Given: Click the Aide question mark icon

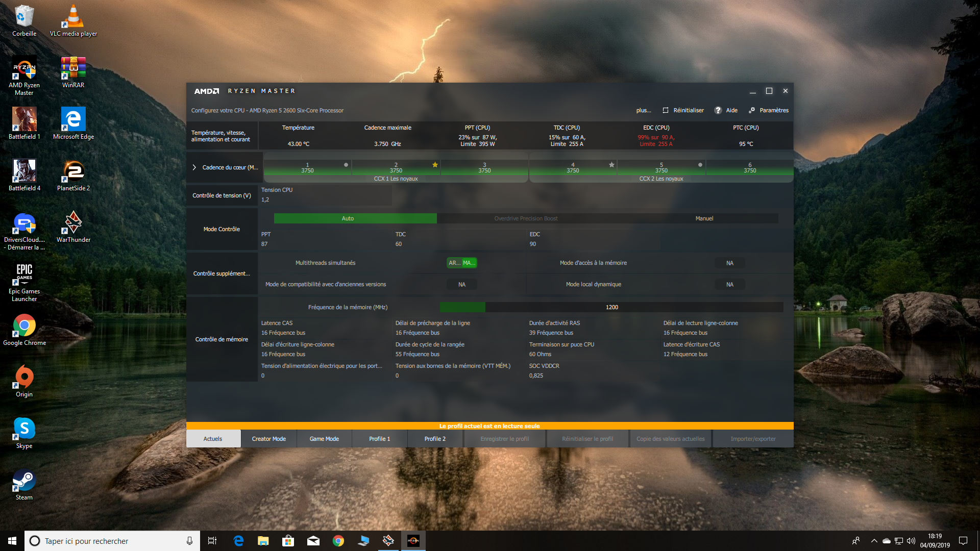Looking at the screenshot, I should (718, 110).
